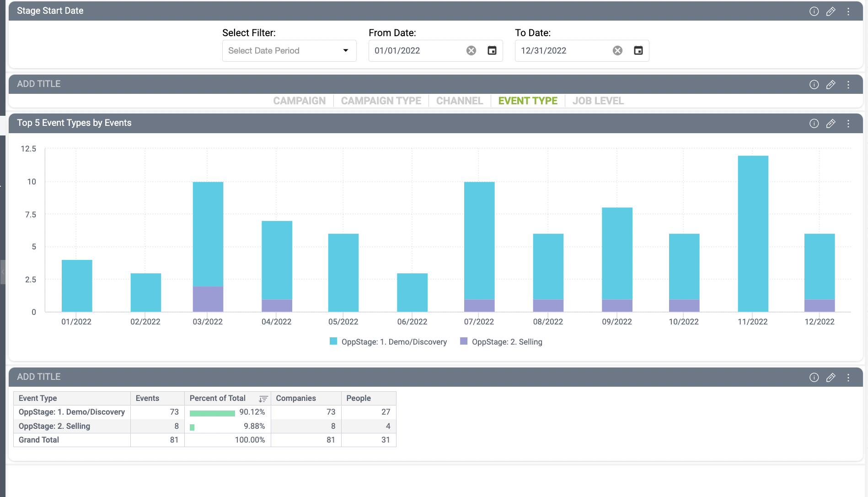Image resolution: width=868 pixels, height=497 pixels.
Task: Toggle OppStage 2. Selling legend swatch
Action: [464, 341]
